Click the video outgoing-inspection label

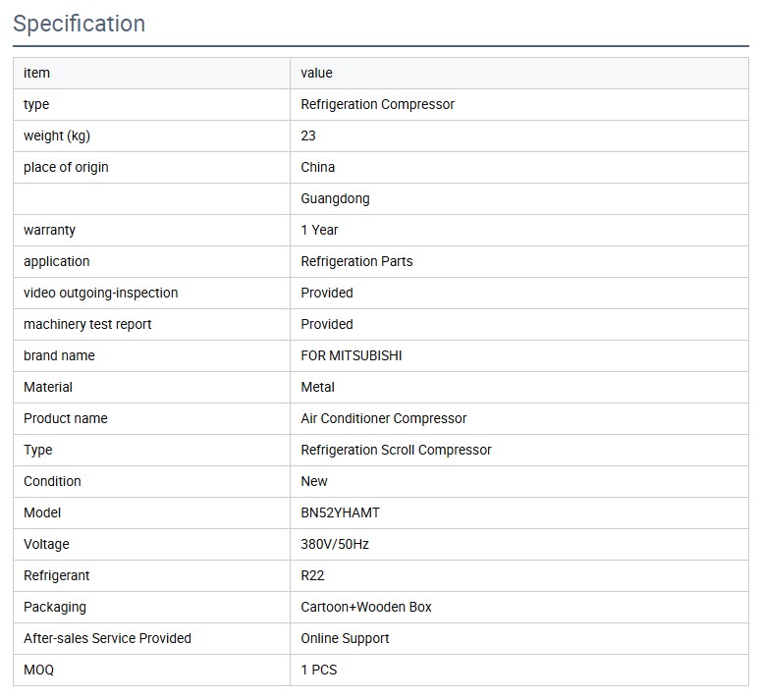coord(101,293)
